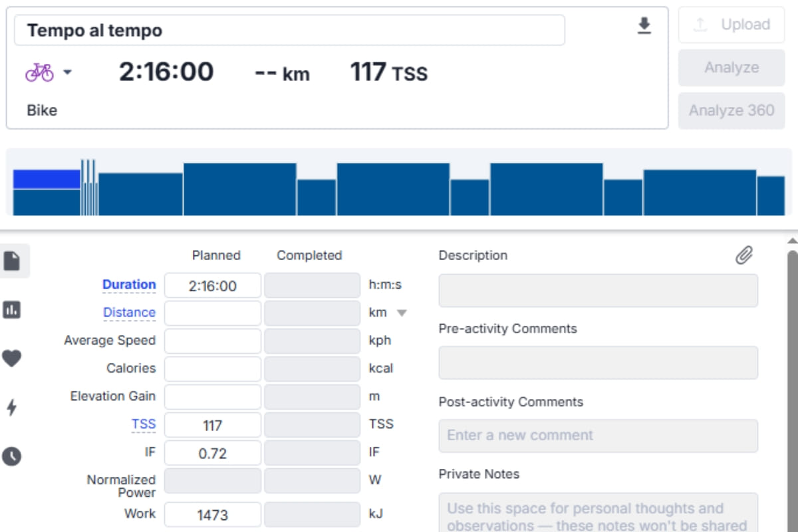Viewport: 798px width, 532px height.
Task: Click the completed Distance field
Action: click(313, 313)
